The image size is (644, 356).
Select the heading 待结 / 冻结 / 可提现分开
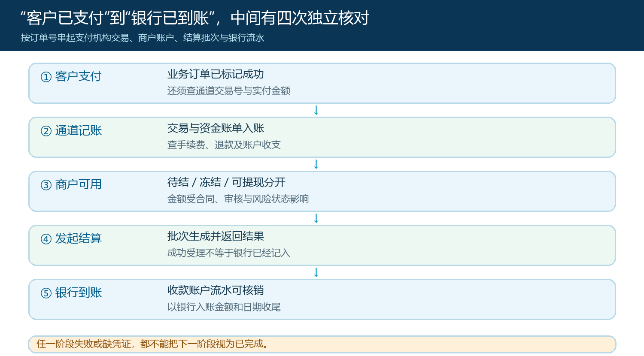click(x=226, y=182)
